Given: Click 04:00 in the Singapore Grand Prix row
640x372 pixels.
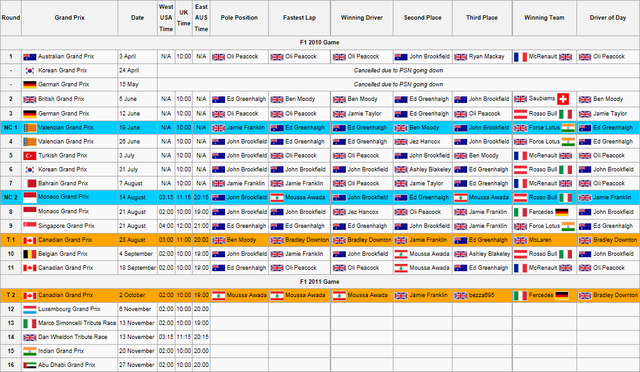Looking at the screenshot, I should click(x=166, y=226).
